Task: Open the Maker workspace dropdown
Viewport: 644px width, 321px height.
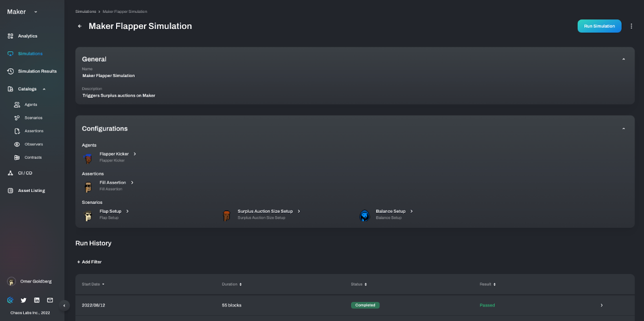Action: 36,12
